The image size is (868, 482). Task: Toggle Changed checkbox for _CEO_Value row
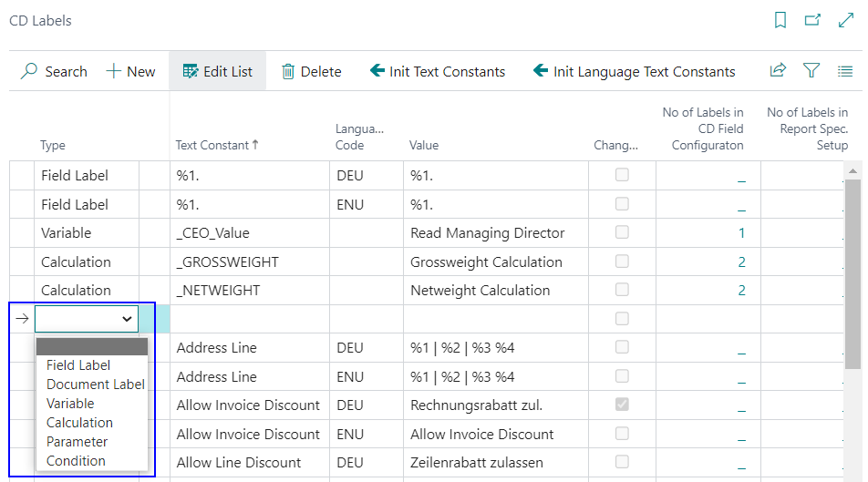click(622, 231)
